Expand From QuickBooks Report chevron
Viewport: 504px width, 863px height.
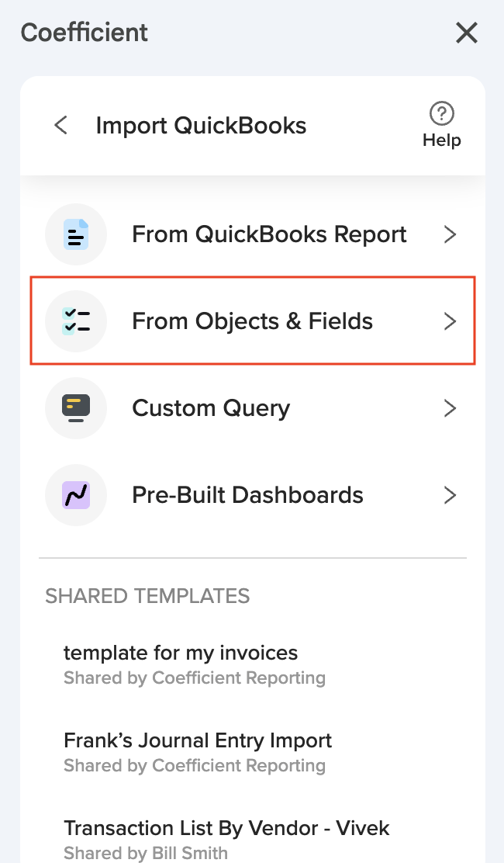[450, 234]
